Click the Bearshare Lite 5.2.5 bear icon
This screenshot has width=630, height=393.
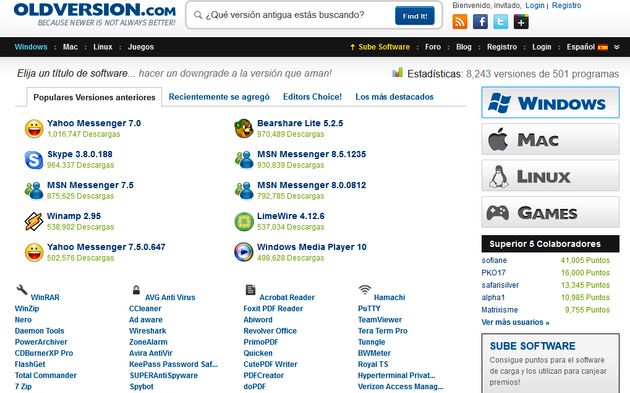point(243,129)
